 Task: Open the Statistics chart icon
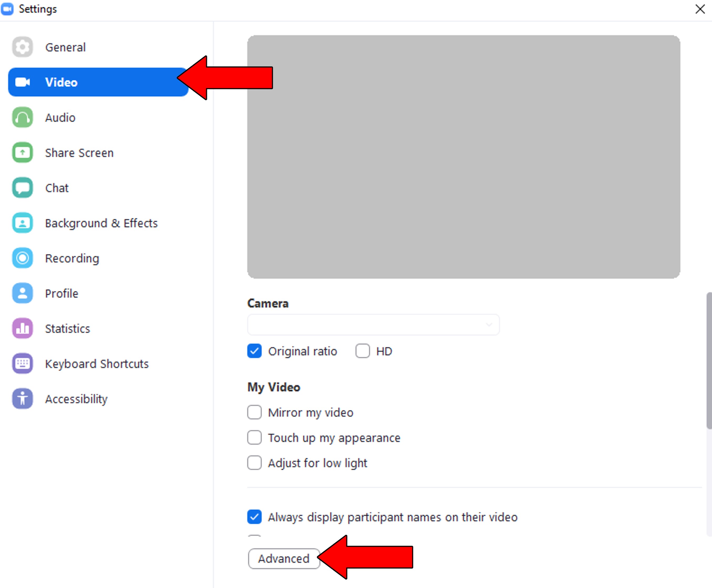[22, 328]
